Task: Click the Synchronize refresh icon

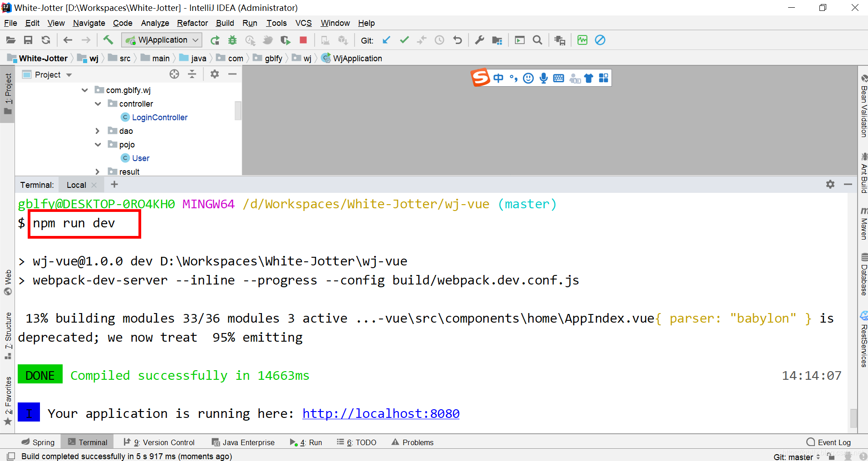Action: click(x=46, y=40)
